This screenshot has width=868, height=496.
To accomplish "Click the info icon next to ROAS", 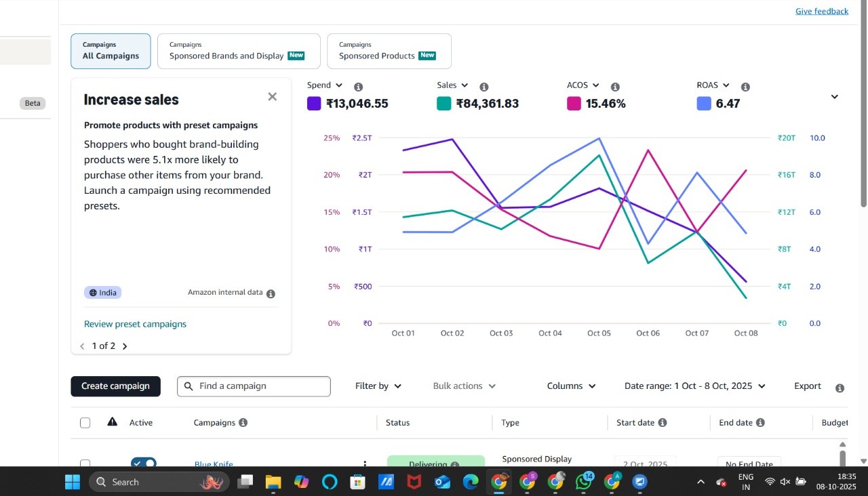I will tap(745, 87).
